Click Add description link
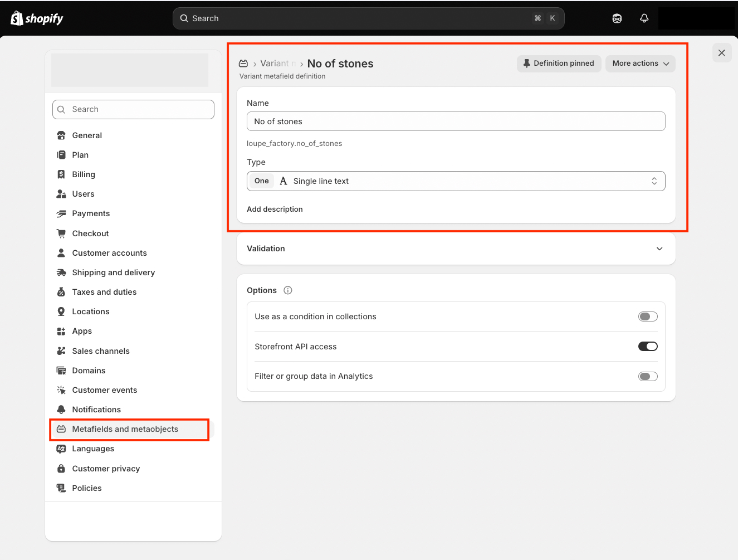The width and height of the screenshot is (738, 560). click(275, 209)
